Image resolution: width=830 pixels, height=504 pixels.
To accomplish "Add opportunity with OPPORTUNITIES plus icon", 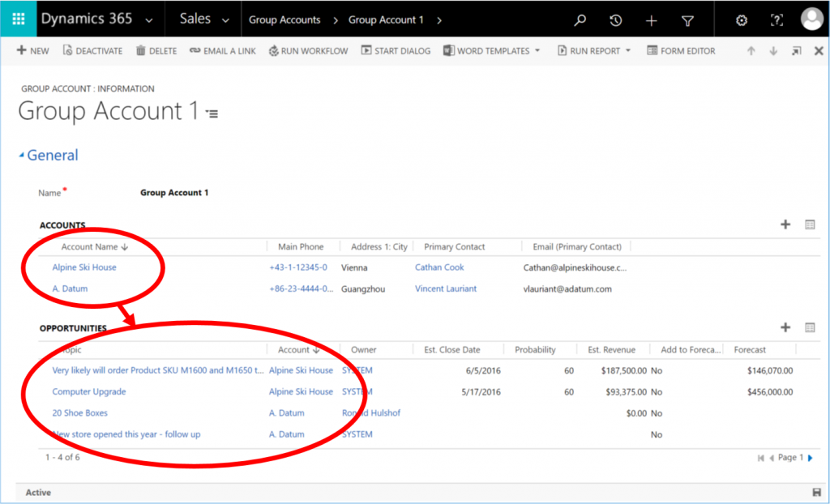I will (785, 327).
